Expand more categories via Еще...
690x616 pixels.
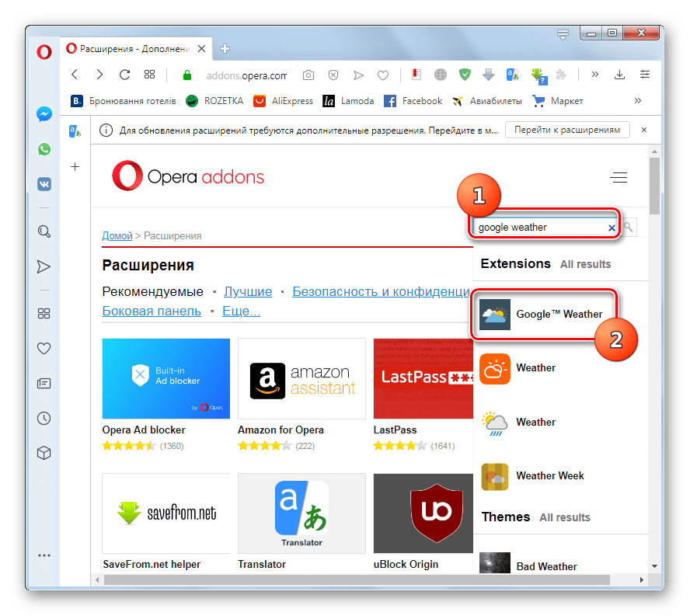click(241, 311)
